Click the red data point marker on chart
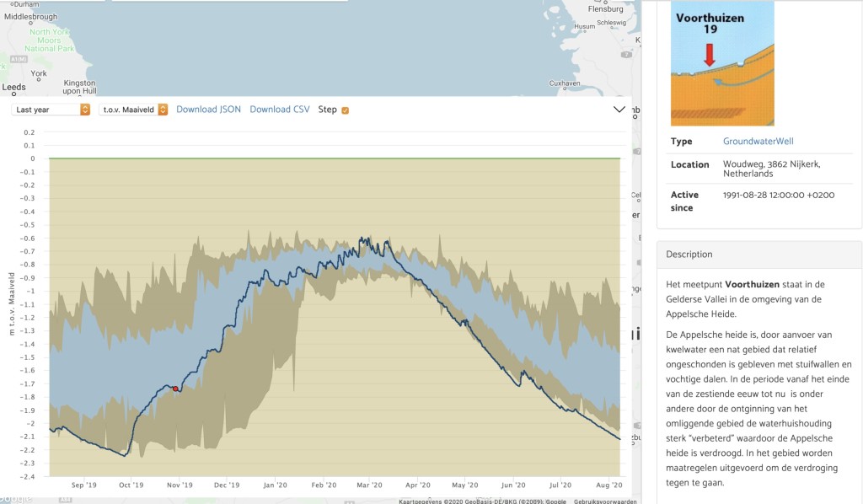The height and width of the screenshot is (504, 863). pos(175,389)
